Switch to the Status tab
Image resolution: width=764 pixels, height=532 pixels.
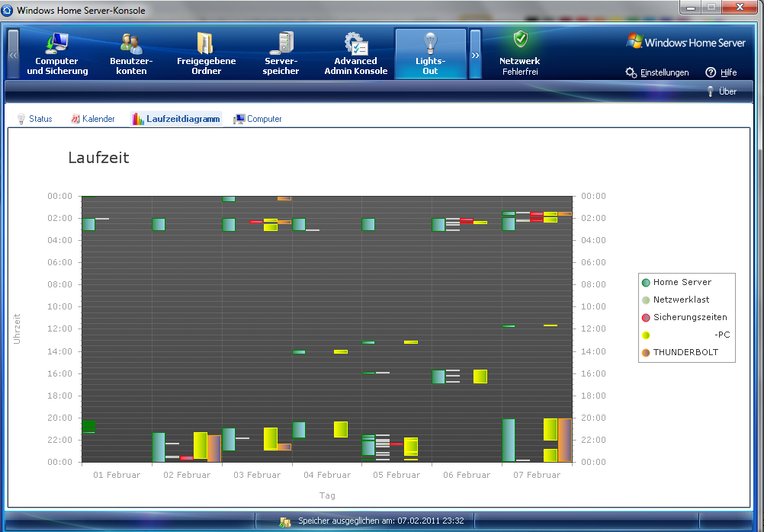pyautogui.click(x=34, y=119)
